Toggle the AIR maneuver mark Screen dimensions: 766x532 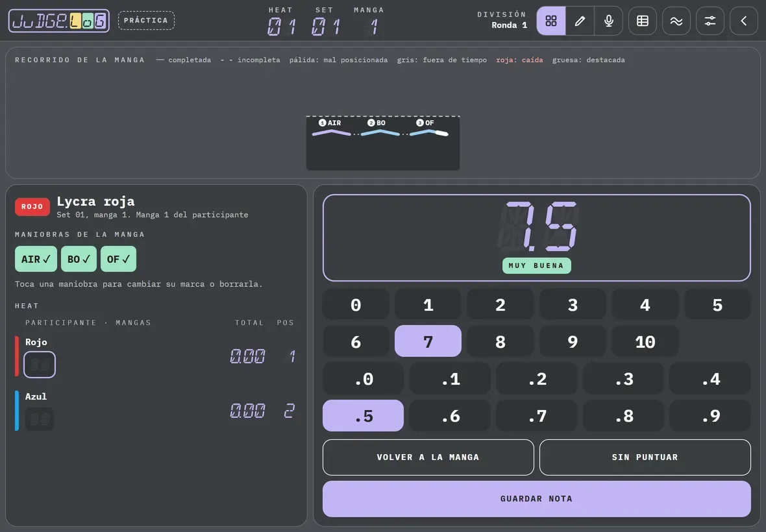coord(36,259)
